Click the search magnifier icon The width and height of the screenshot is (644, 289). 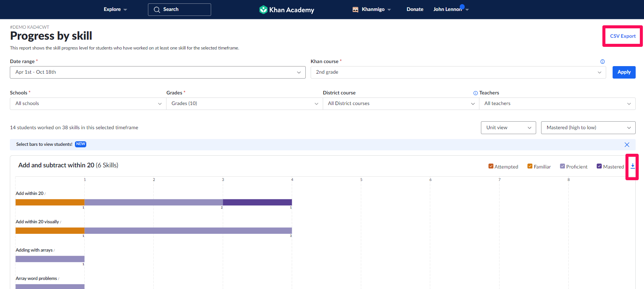157,9
